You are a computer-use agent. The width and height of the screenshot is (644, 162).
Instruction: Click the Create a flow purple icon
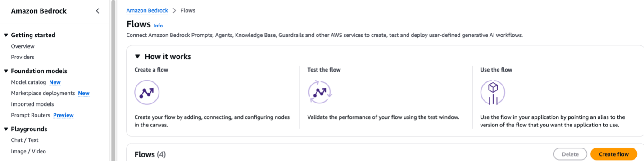point(147,93)
